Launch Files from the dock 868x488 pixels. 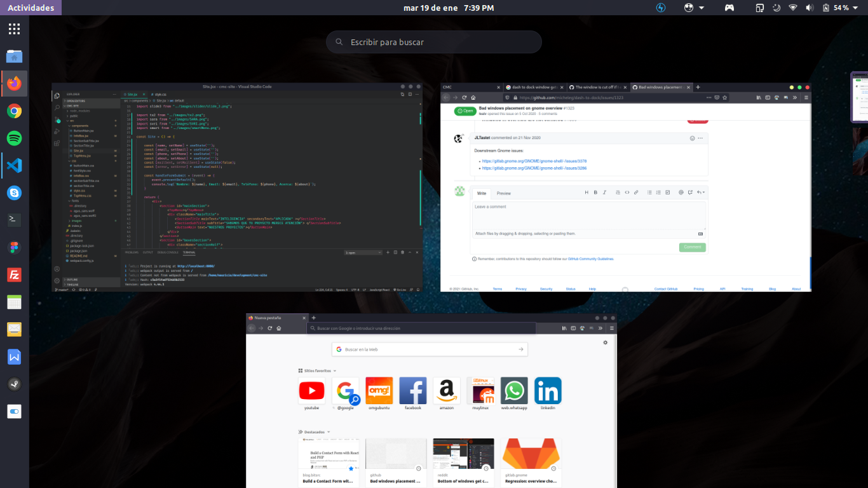[x=14, y=56]
